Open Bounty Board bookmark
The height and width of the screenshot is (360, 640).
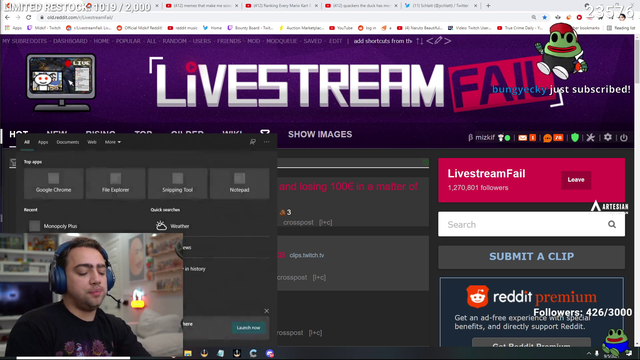[250, 28]
